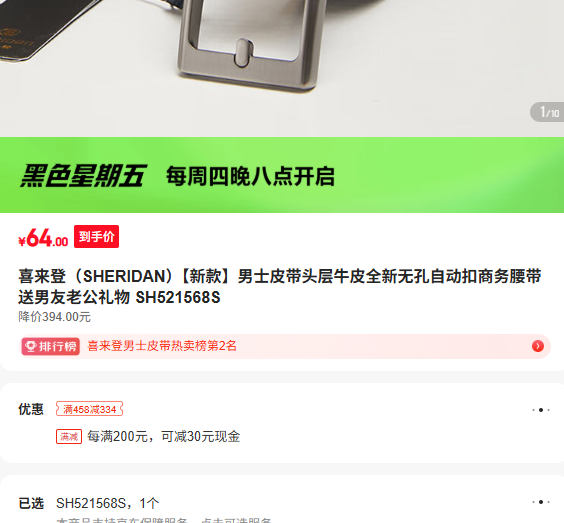Select the 满458减334 coupon

(90, 409)
